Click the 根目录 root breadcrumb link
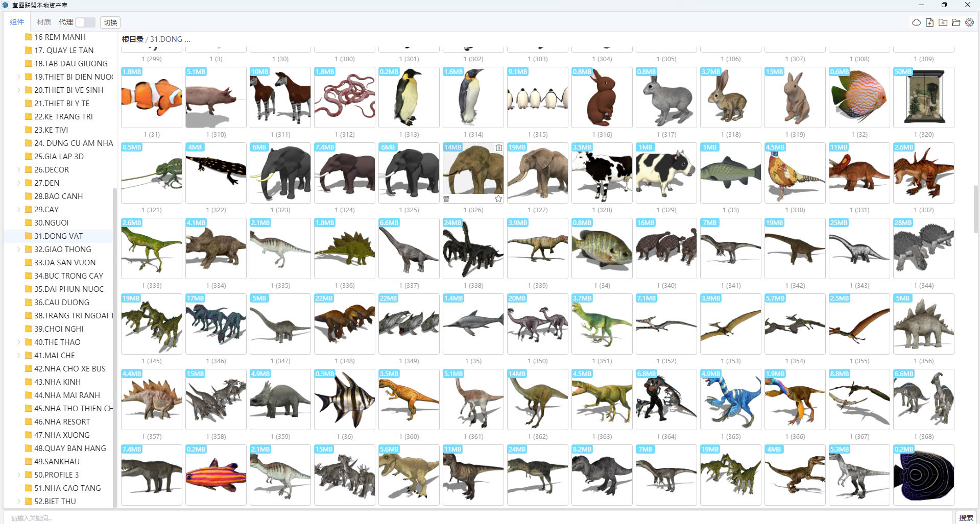The image size is (980, 524). click(132, 39)
